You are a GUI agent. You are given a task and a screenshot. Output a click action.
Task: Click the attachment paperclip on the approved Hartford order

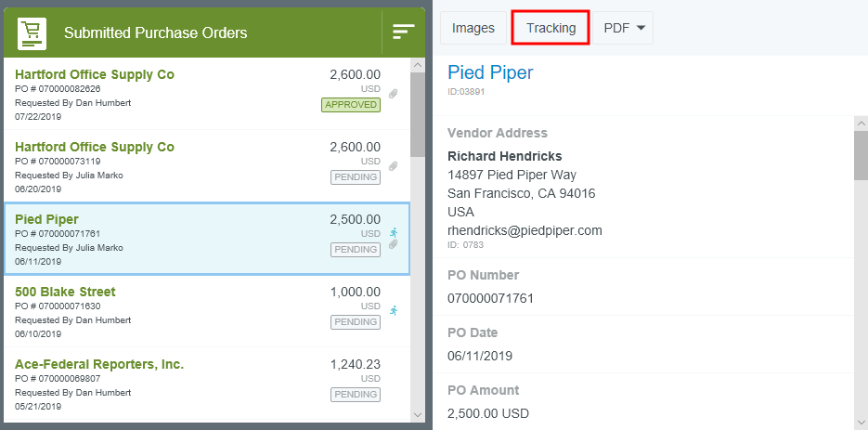point(394,94)
